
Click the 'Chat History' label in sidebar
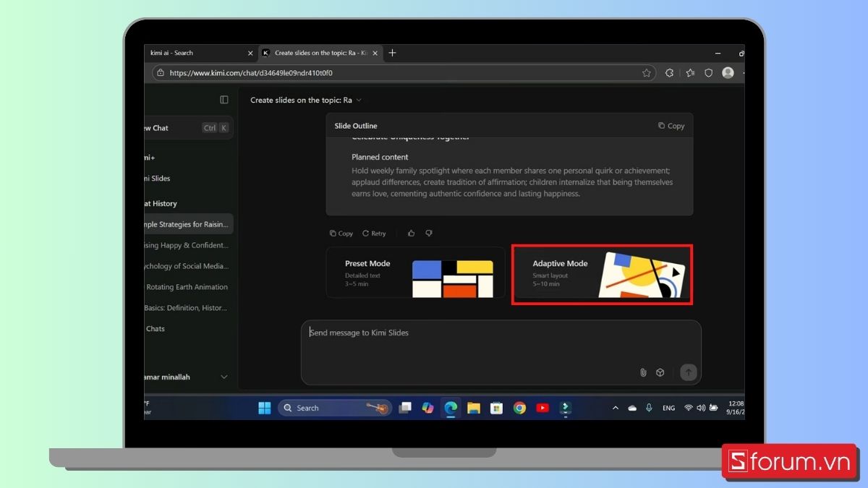pos(161,204)
